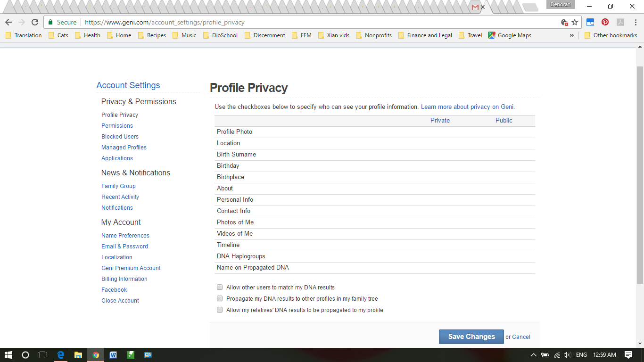Click the blocked cookies icon in address bar
The width and height of the screenshot is (644, 362).
[564, 22]
